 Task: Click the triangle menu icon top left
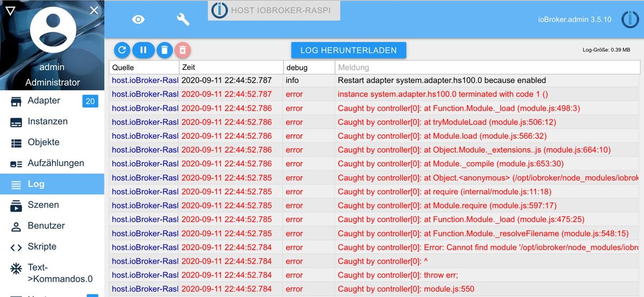[10, 10]
